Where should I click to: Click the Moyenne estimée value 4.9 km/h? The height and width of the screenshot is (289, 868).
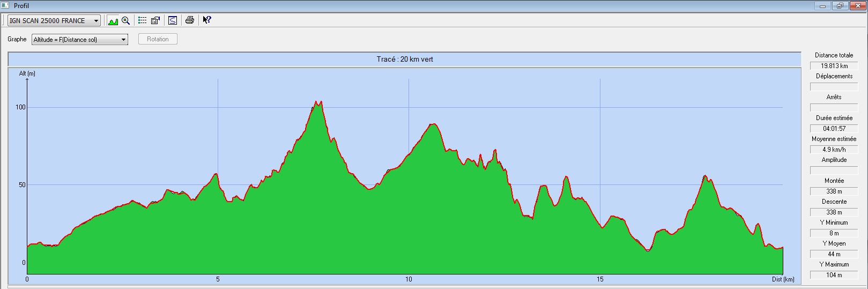click(834, 150)
